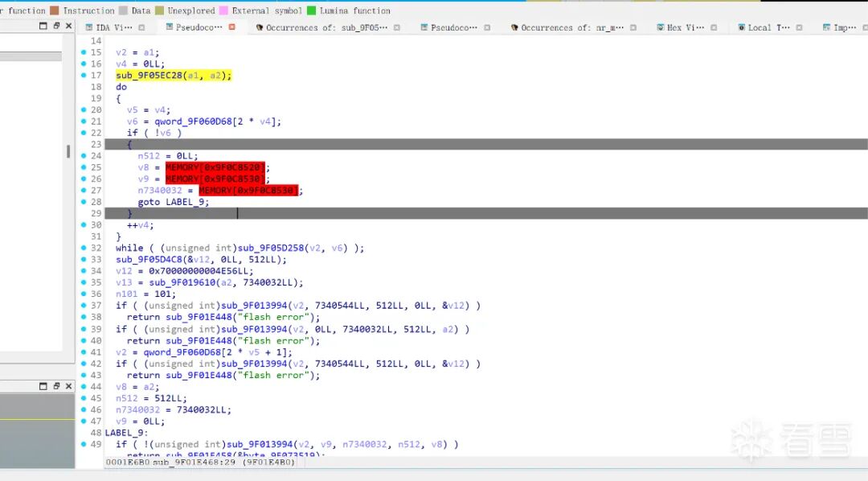Screen dimensions: 868x481
Task: Click constant 0x70000000004E56LL on line 34
Action: pos(201,271)
